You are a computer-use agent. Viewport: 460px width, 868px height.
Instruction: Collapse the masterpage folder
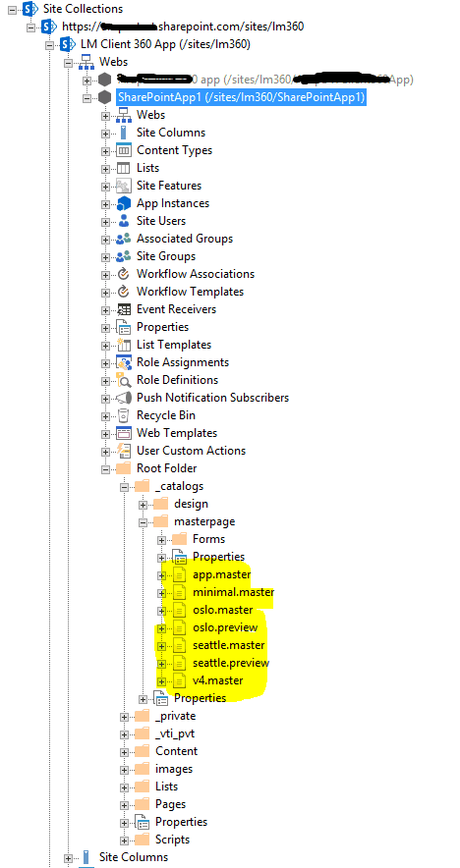point(143,522)
